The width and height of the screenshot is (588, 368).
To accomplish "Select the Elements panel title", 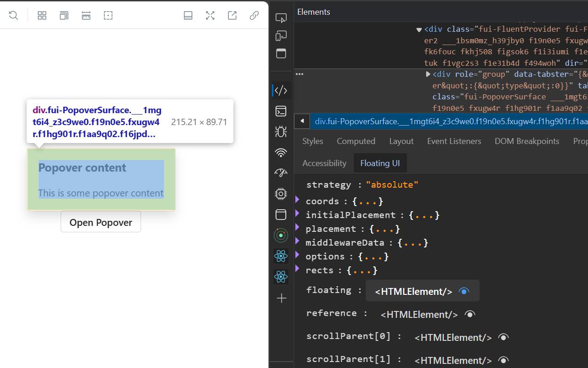I will [x=314, y=12].
